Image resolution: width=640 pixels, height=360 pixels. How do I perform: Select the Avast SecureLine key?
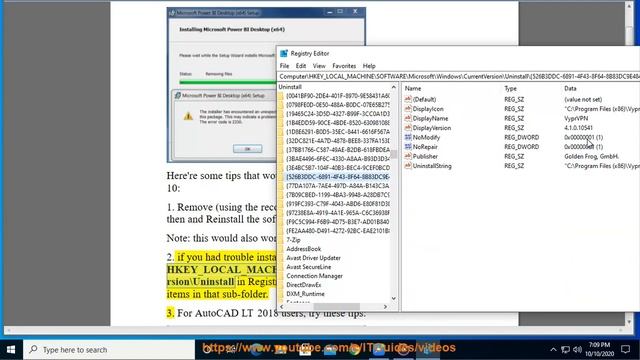(x=309, y=267)
